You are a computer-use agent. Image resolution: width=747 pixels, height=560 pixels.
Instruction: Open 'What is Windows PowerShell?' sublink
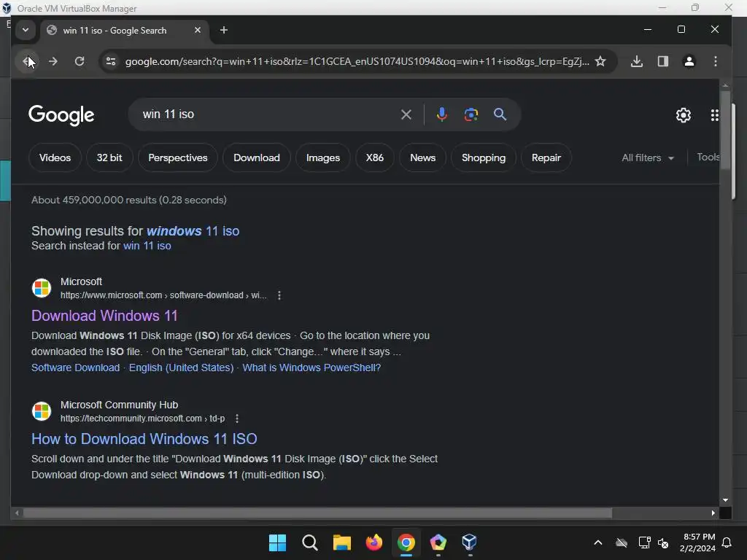311,367
